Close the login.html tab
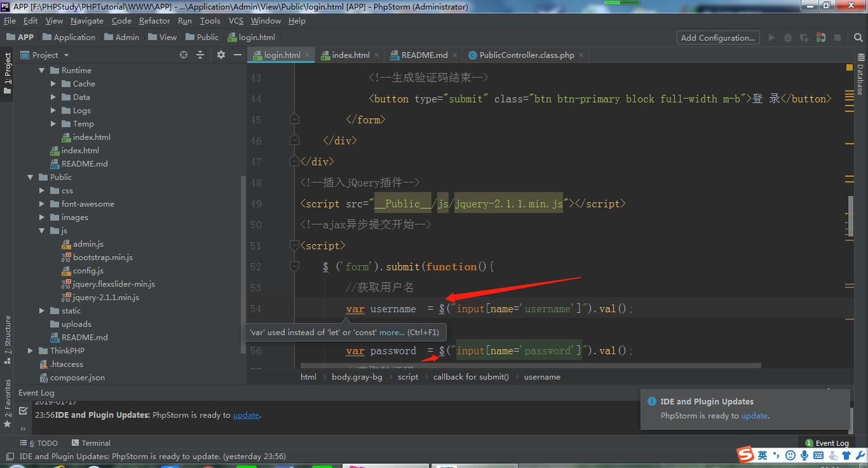This screenshot has height=468, width=868. coord(308,55)
